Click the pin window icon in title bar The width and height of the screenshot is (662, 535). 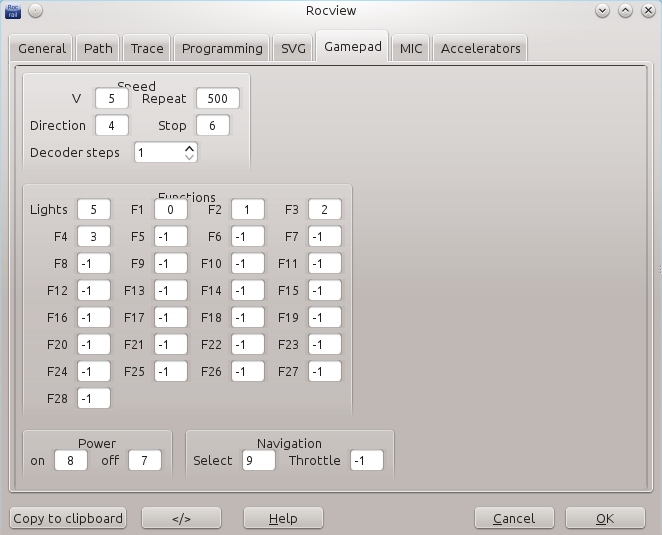click(35, 11)
